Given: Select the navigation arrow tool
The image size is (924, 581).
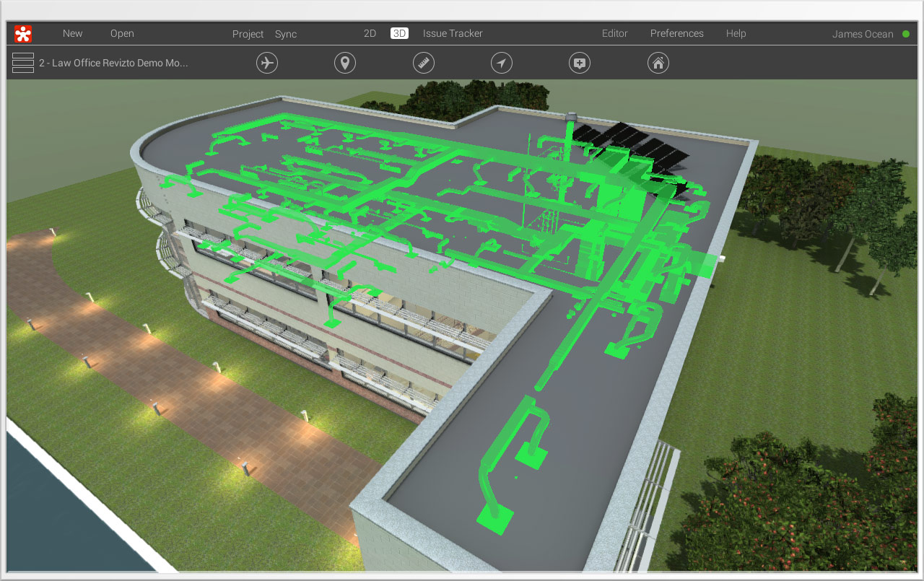Looking at the screenshot, I should 501,63.
